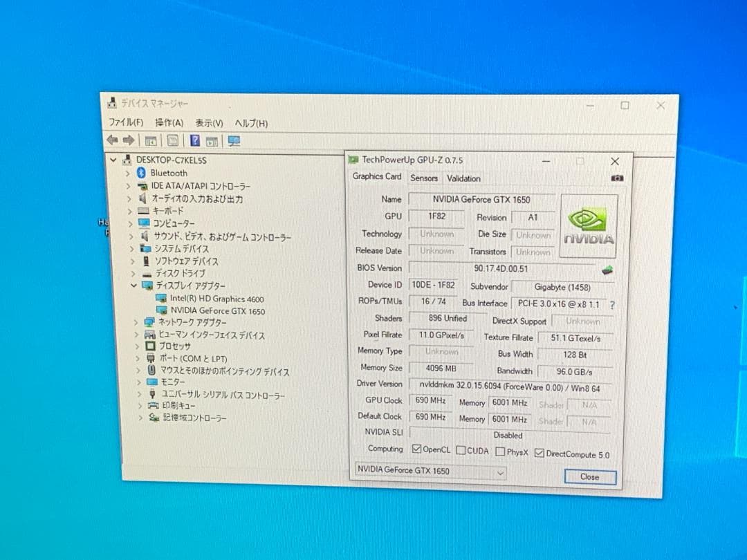Click the back arrow in Device Manager
Screen dimensions: 747x560
coord(113,140)
